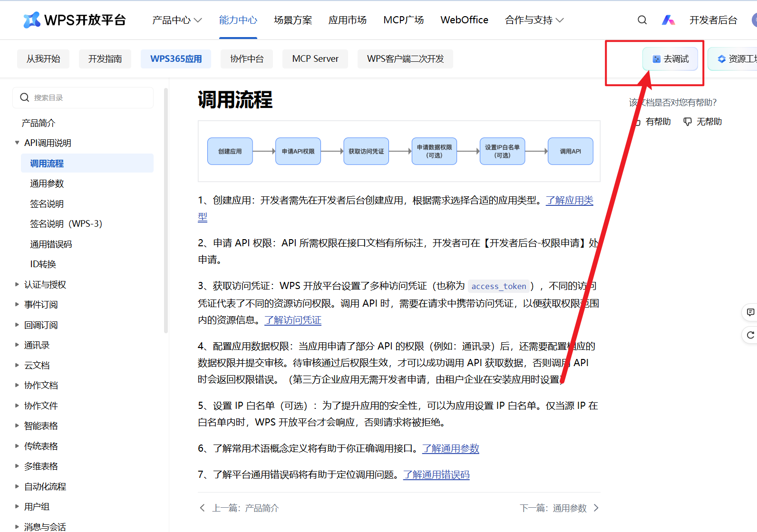Click the access_token inline code text
The image size is (757, 532).
499,286
